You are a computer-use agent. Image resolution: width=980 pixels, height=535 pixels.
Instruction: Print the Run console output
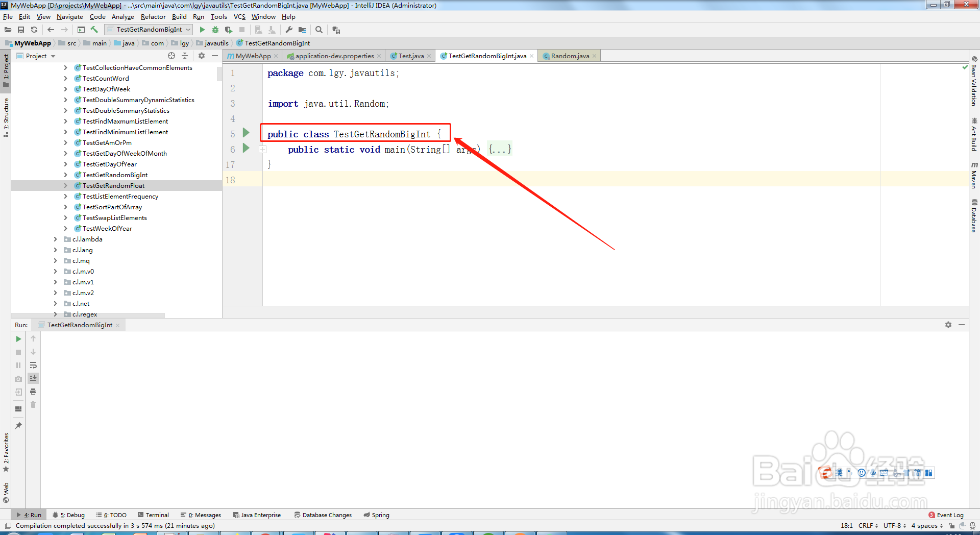pyautogui.click(x=33, y=392)
